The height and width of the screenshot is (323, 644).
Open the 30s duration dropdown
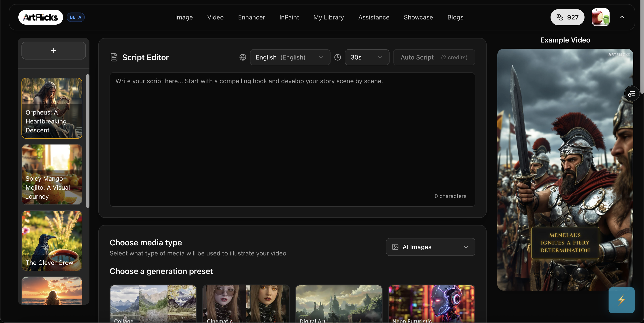coord(367,57)
